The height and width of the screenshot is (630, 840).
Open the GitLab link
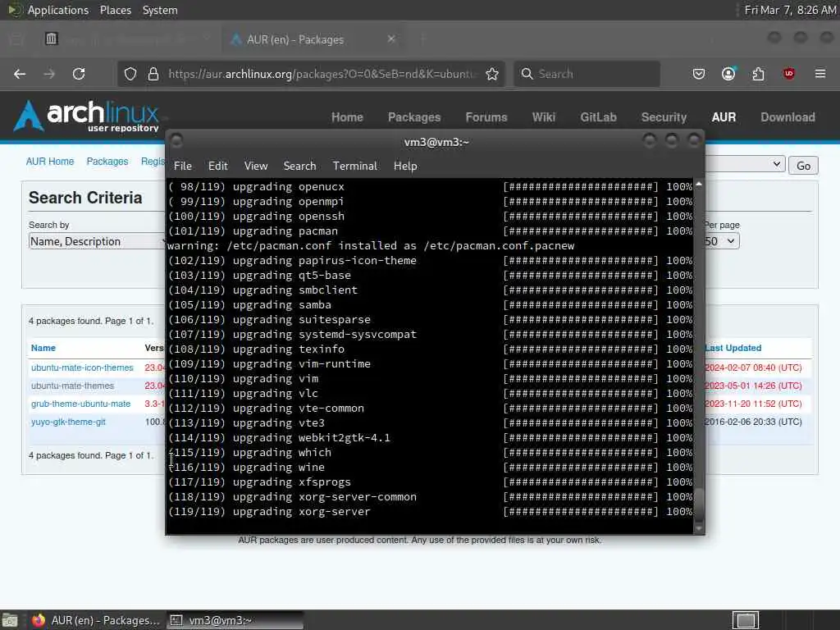tap(598, 117)
